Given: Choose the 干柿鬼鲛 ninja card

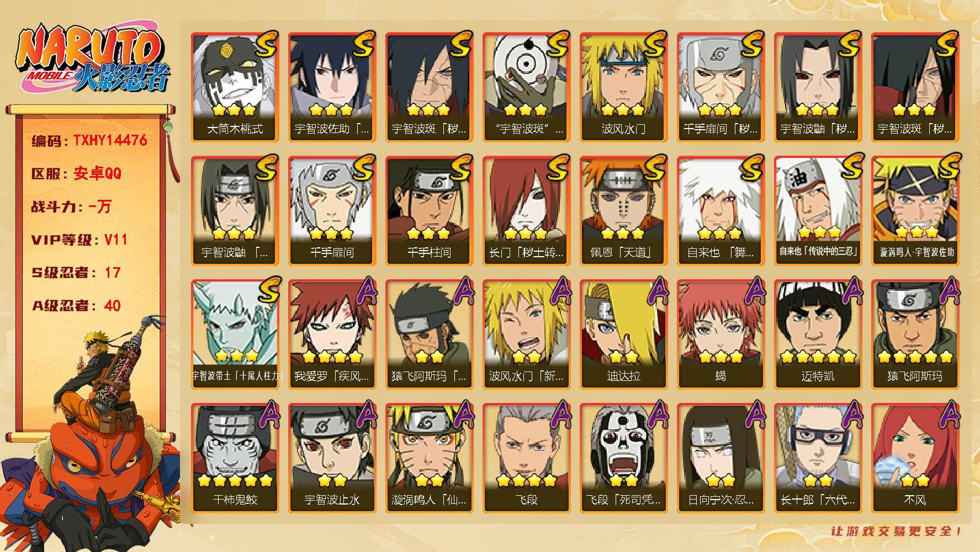Looking at the screenshot, I should click(235, 458).
